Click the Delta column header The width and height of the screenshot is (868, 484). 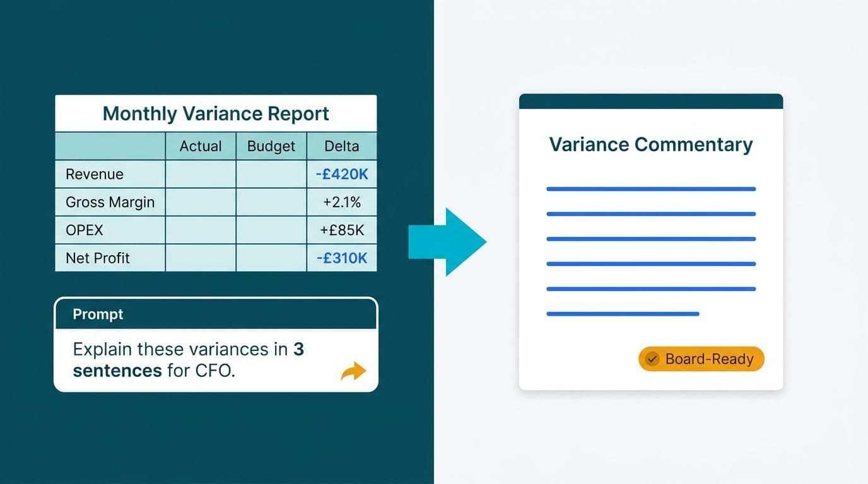pos(341,146)
